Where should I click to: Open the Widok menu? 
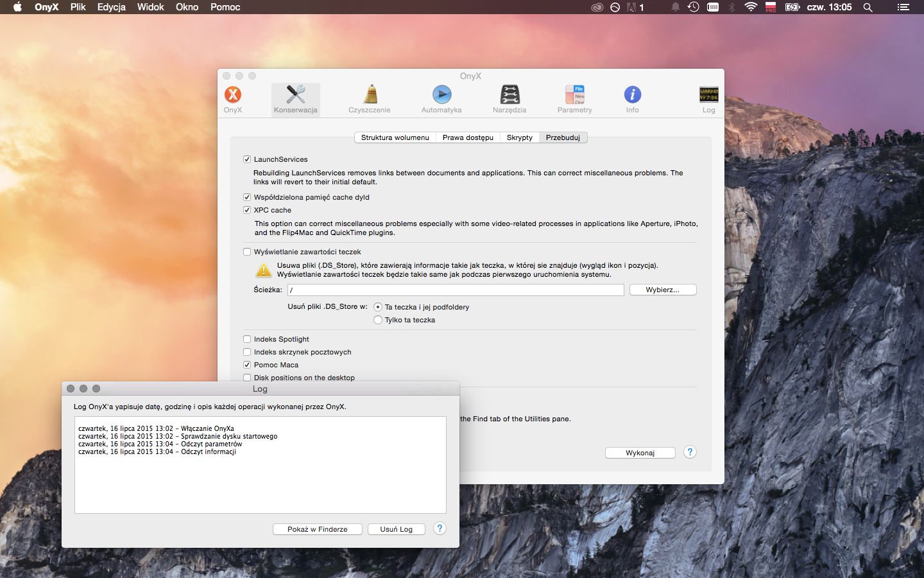[x=151, y=7]
